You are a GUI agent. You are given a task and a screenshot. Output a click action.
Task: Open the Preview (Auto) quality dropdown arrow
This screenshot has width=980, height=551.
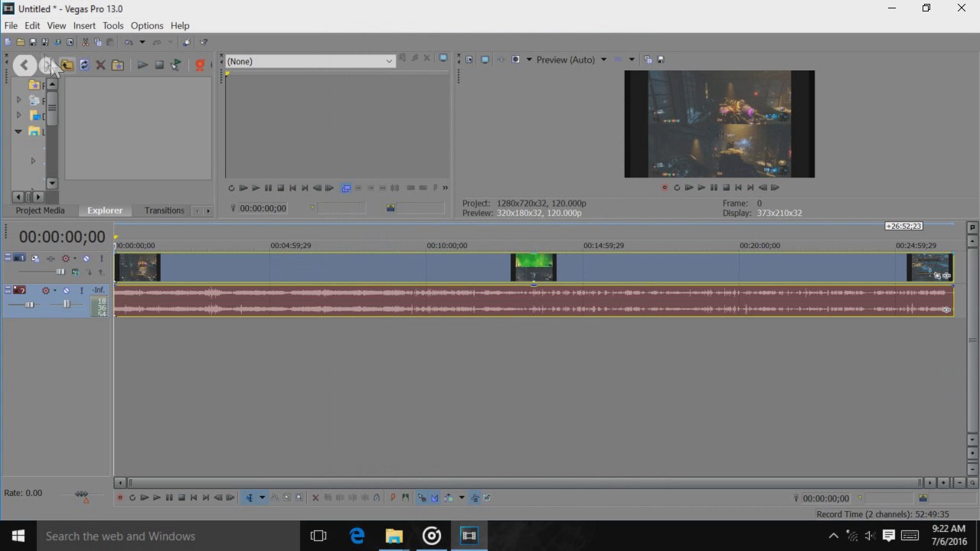pos(603,60)
